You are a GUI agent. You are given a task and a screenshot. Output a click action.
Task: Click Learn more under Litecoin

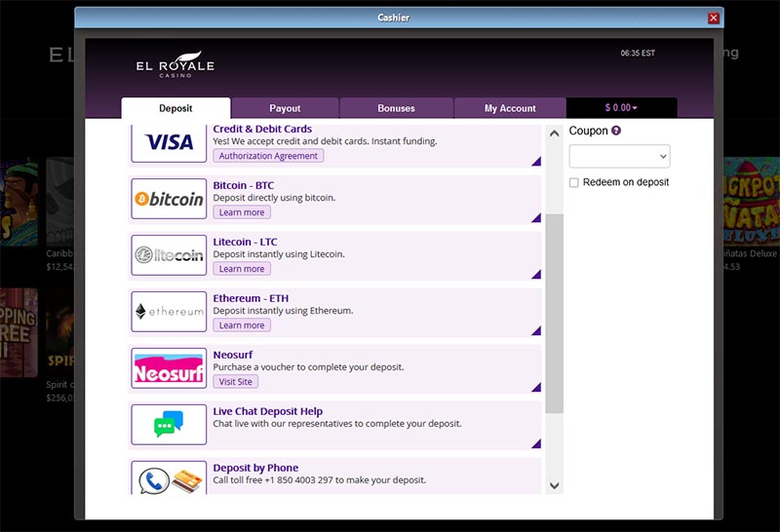[242, 269]
